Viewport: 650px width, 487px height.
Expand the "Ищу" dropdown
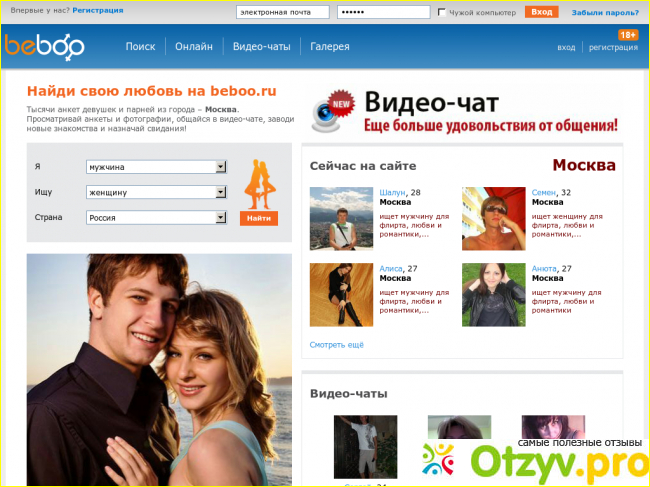pyautogui.click(x=156, y=192)
